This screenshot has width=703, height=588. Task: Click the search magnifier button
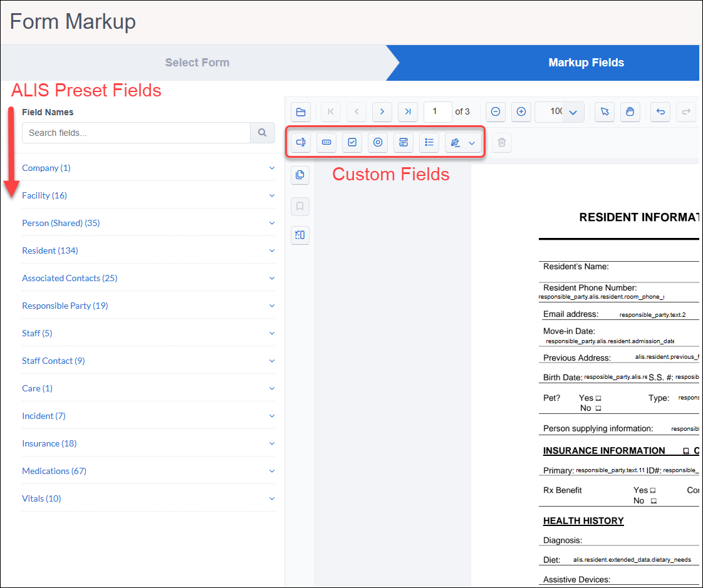(263, 133)
